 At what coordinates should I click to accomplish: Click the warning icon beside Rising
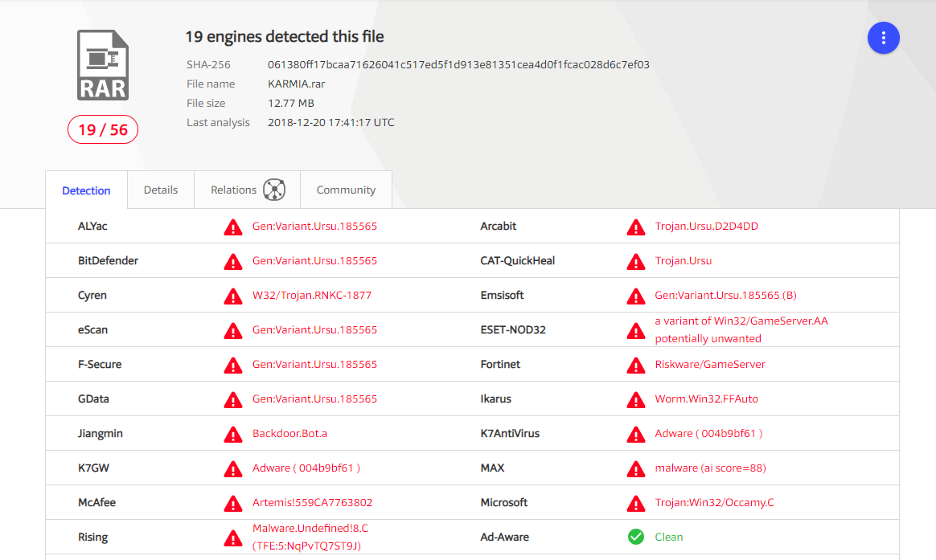[233, 538]
